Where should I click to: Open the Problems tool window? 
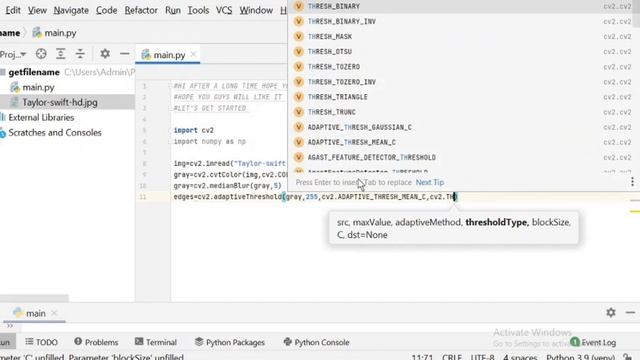(x=96, y=342)
